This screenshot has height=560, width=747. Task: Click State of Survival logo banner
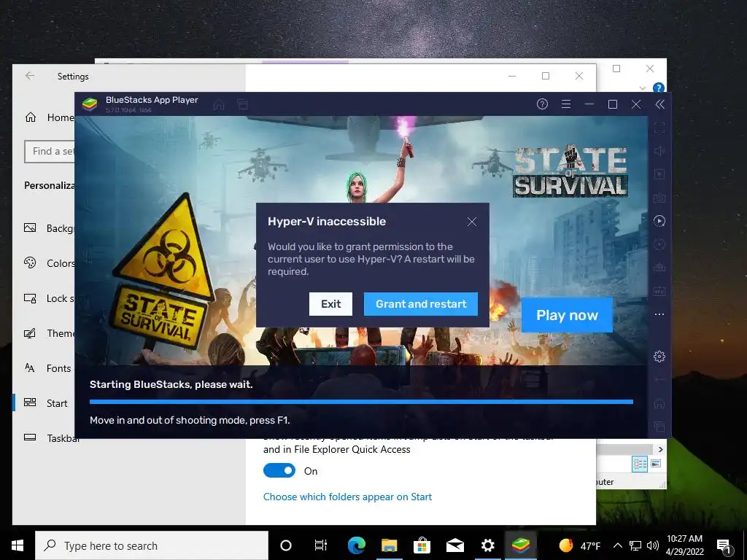click(570, 171)
